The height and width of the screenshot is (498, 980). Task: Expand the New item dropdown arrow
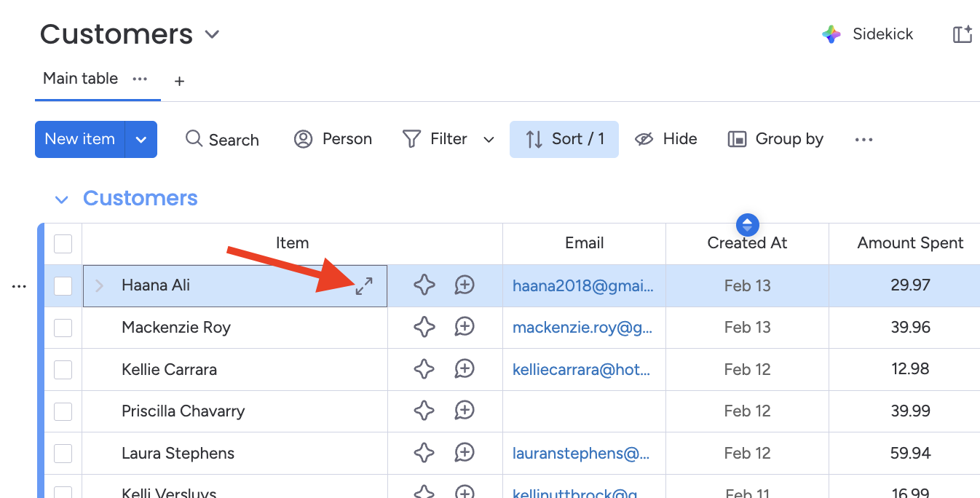coord(141,140)
